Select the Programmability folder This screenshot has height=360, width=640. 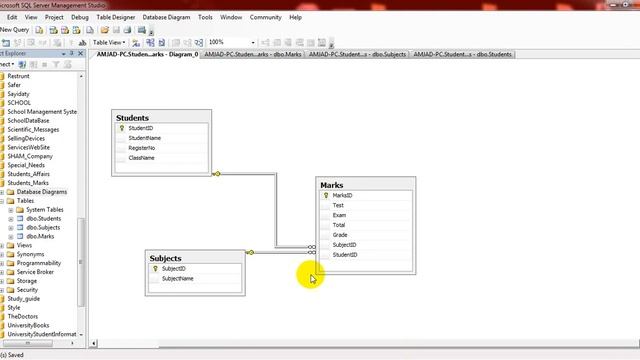click(x=39, y=263)
